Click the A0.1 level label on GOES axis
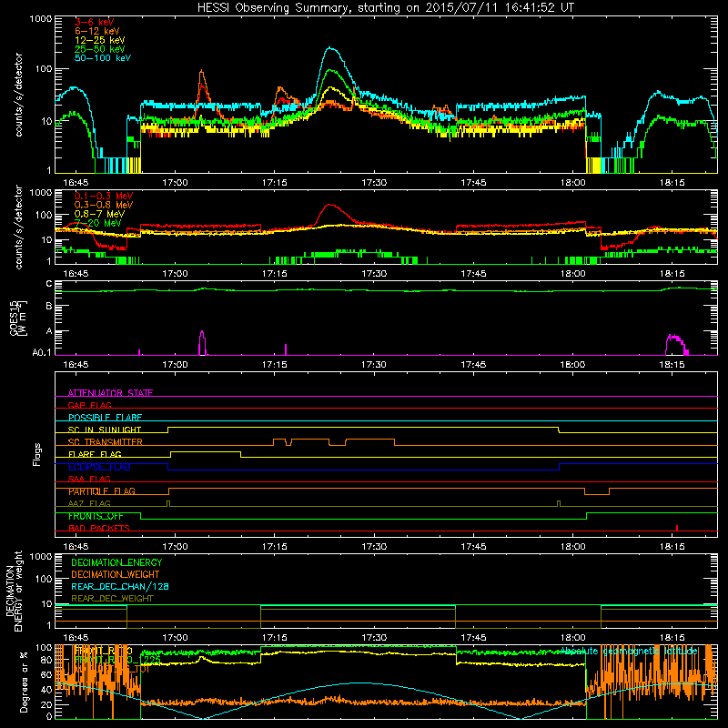The width and height of the screenshot is (728, 728). [42, 353]
